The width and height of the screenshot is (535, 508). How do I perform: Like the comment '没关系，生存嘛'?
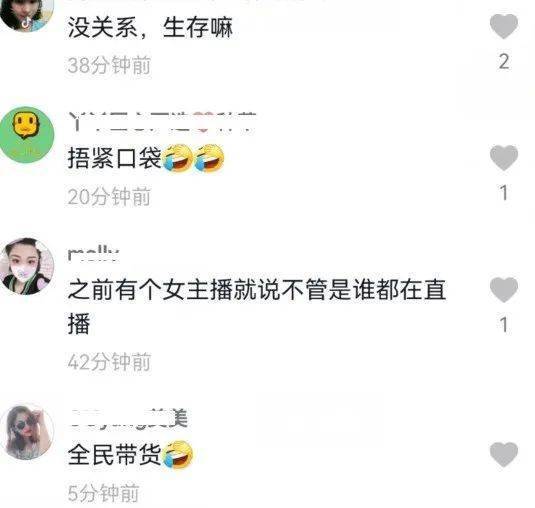(504, 26)
